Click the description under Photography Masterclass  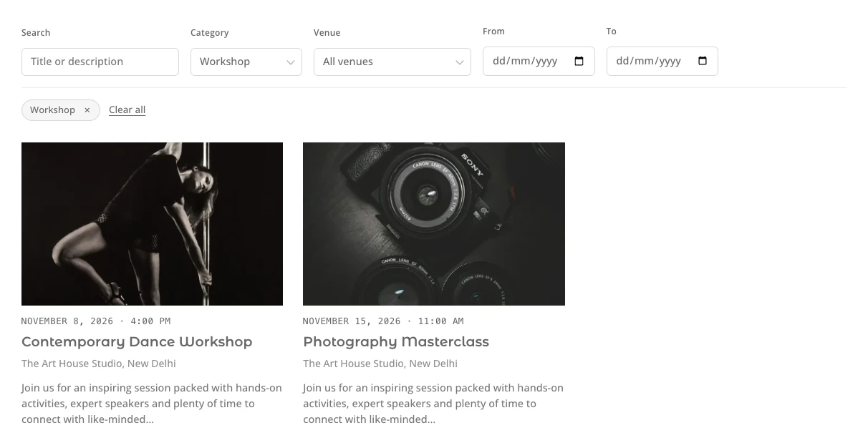(433, 404)
